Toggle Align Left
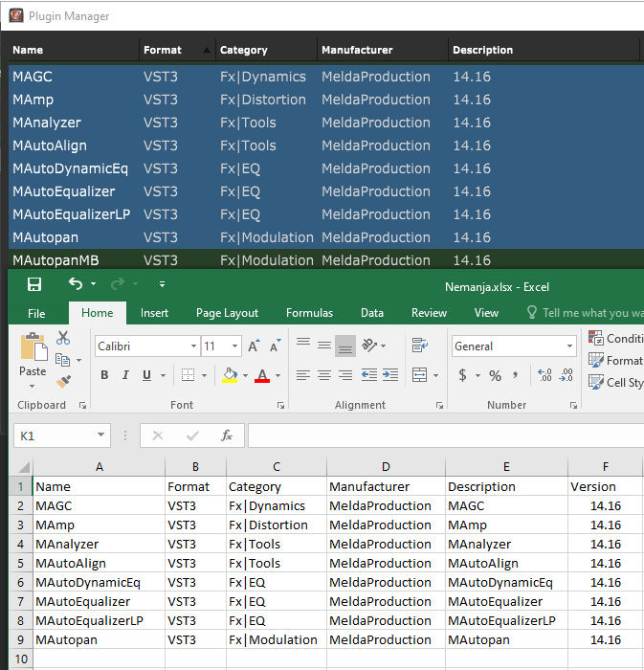The image size is (644, 670). (303, 375)
